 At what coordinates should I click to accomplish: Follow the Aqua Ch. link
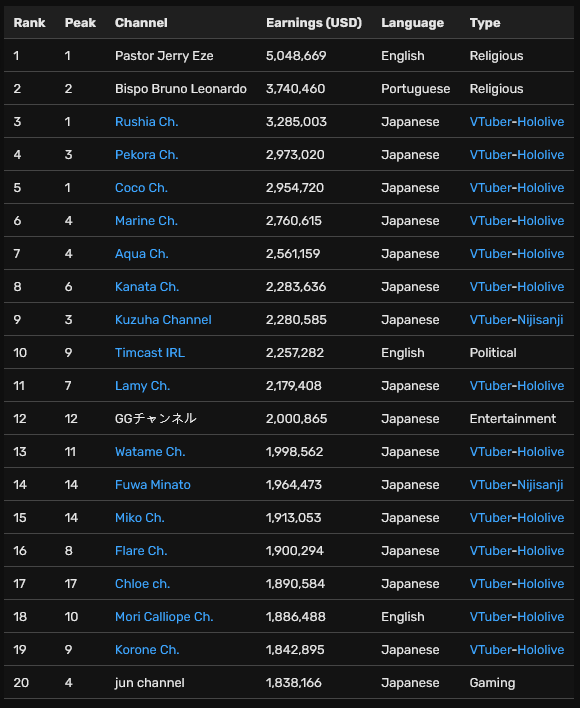click(x=141, y=254)
